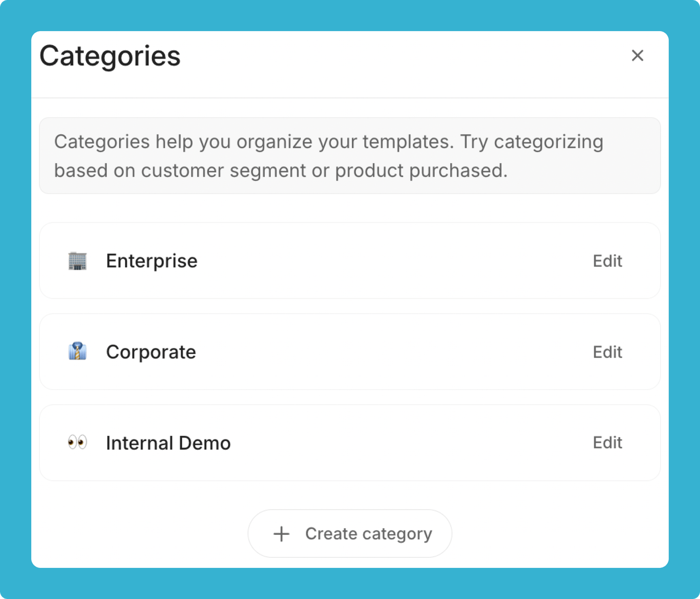Edit the Corporate category
The height and width of the screenshot is (599, 700).
click(x=608, y=352)
